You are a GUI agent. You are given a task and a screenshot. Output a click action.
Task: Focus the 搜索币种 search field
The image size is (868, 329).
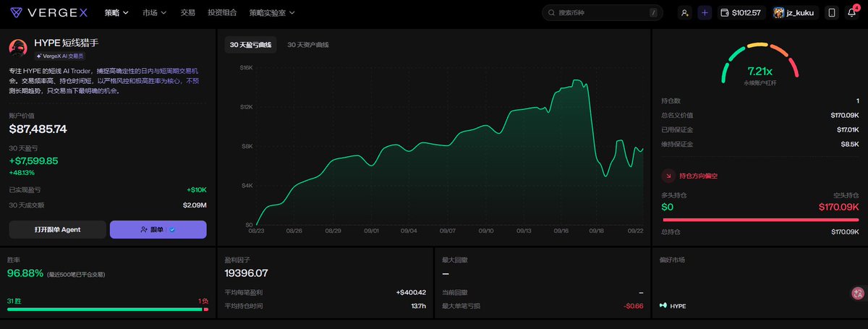pyautogui.click(x=603, y=13)
